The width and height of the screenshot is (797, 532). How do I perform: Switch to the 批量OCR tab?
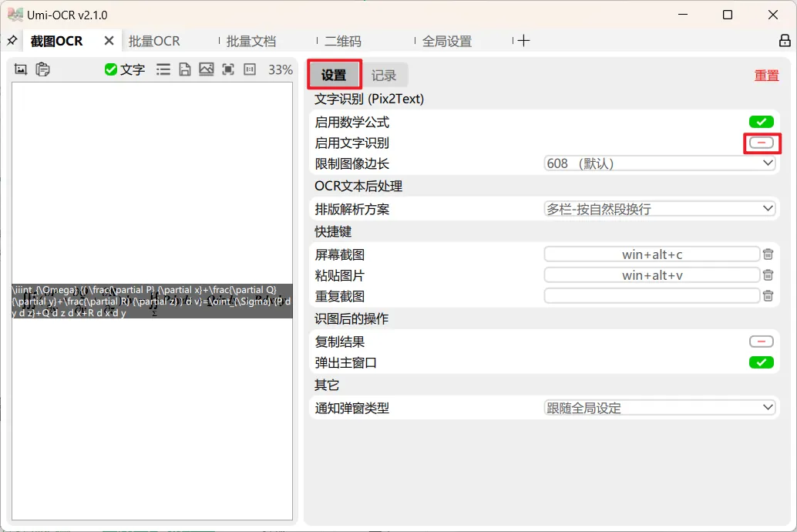point(154,41)
